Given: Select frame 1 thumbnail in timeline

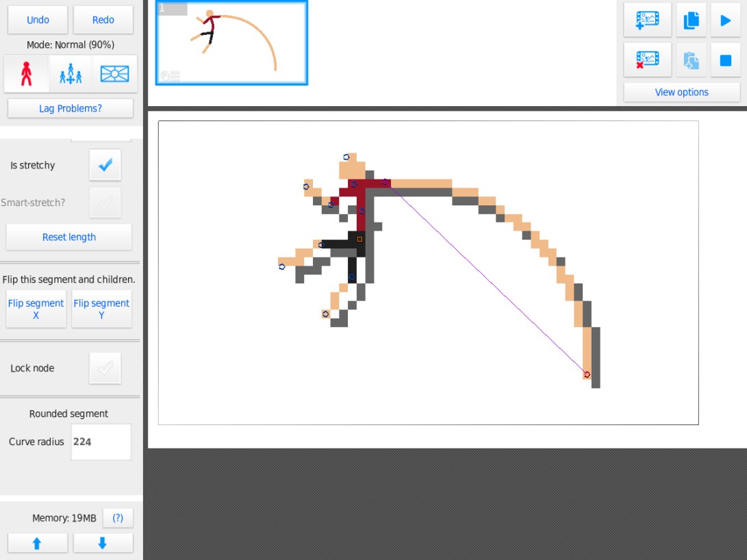Looking at the screenshot, I should point(231,43).
